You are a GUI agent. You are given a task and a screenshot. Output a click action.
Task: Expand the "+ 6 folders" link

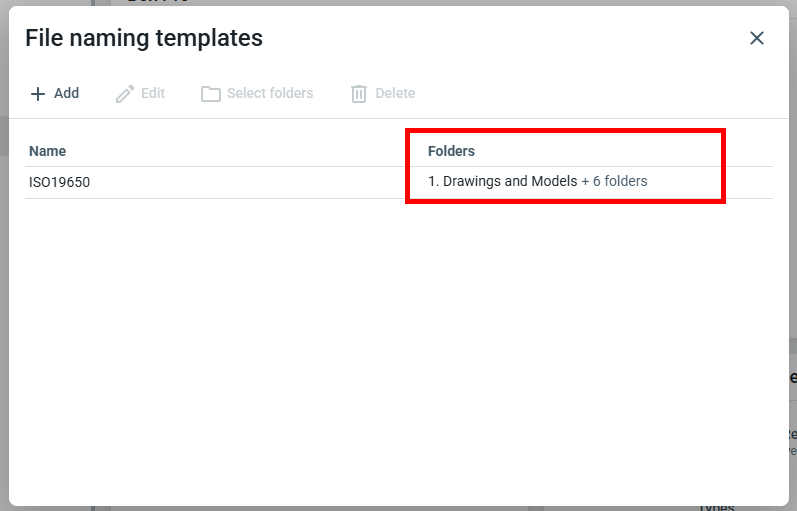pos(614,181)
